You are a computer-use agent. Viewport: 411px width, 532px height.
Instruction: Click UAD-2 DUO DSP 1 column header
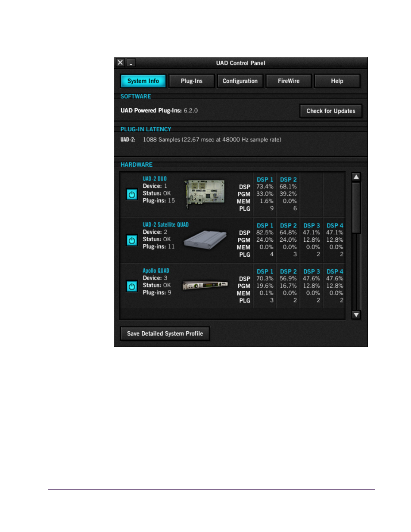click(265, 180)
